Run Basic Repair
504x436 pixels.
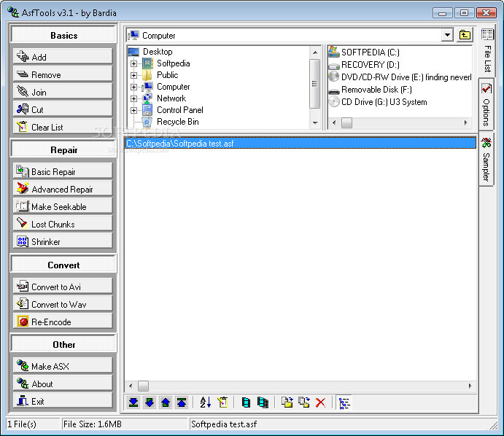(x=63, y=171)
